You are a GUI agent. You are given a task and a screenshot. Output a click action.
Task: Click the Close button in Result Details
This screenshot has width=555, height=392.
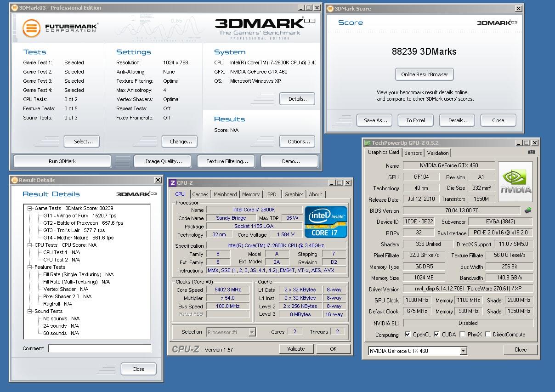138,369
